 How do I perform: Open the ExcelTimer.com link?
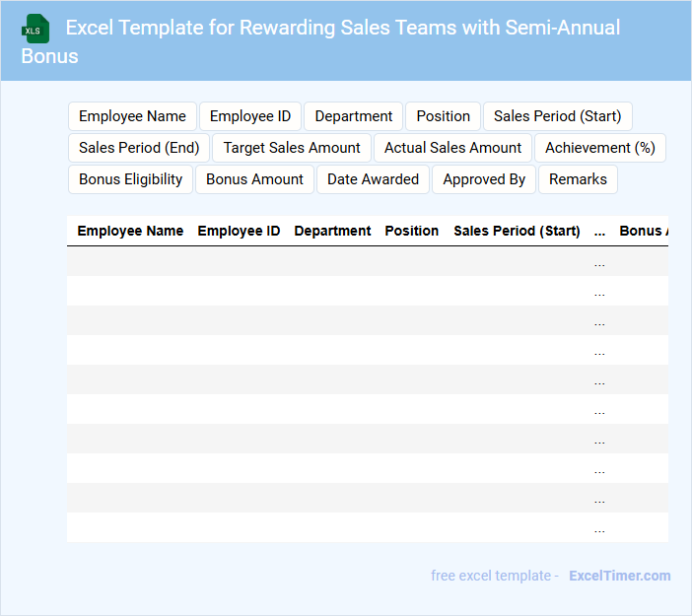click(x=619, y=576)
